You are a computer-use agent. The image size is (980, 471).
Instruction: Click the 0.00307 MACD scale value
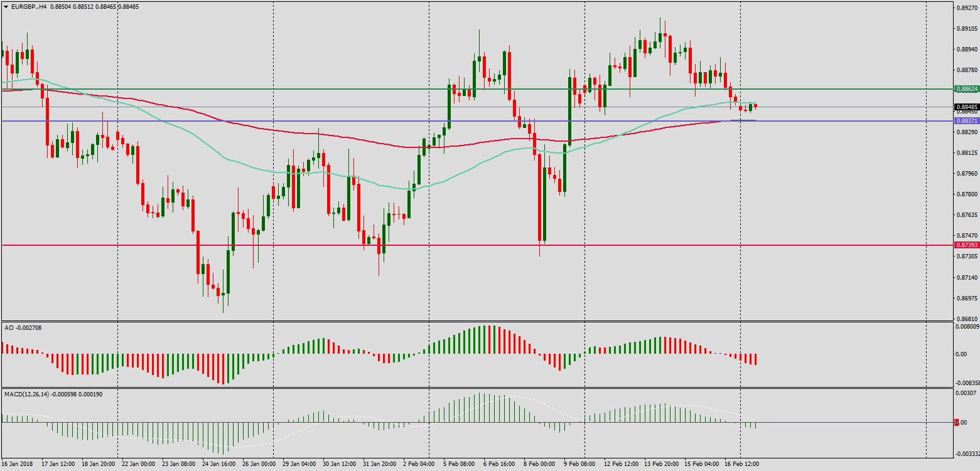tap(966, 393)
